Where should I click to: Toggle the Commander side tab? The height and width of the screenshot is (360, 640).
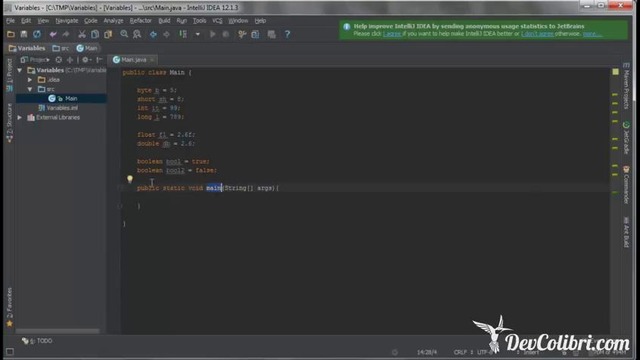click(x=627, y=184)
